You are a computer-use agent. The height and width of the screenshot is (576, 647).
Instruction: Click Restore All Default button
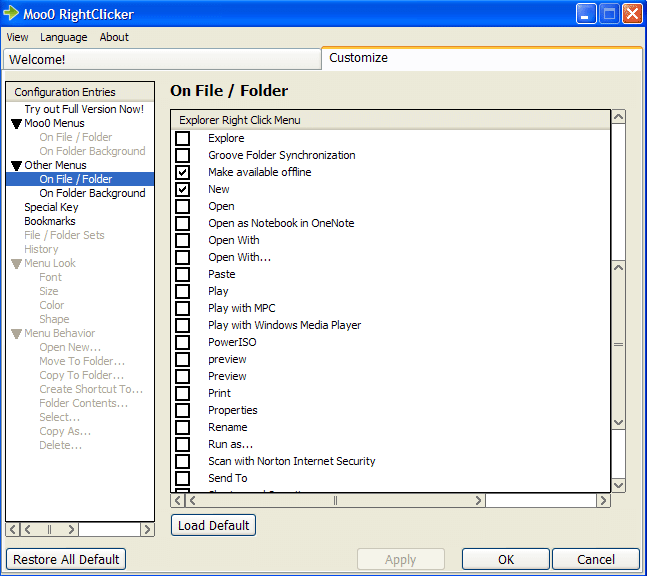pyautogui.click(x=66, y=559)
